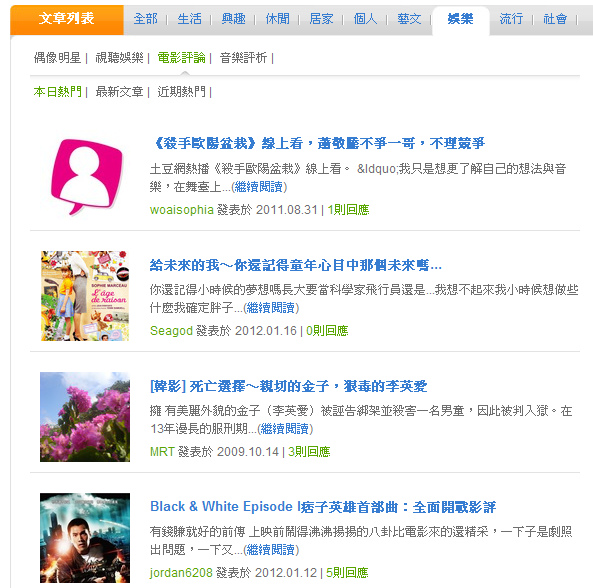The image size is (593, 588).
Task: Open the 音樂評析 subcategory
Action: point(244,58)
